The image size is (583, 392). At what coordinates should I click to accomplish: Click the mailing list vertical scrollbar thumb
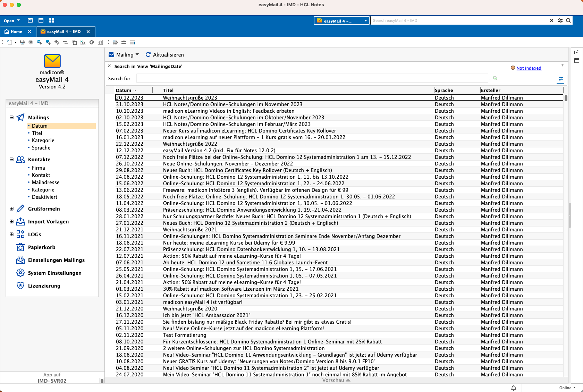[566, 98]
